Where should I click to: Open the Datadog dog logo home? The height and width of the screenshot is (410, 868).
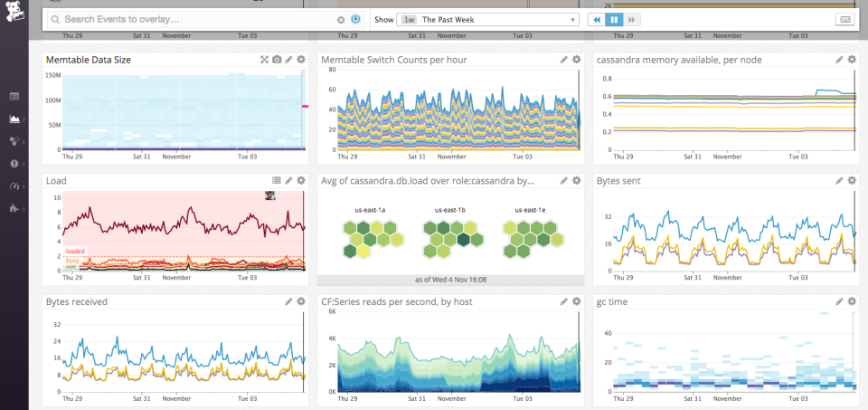tap(14, 12)
